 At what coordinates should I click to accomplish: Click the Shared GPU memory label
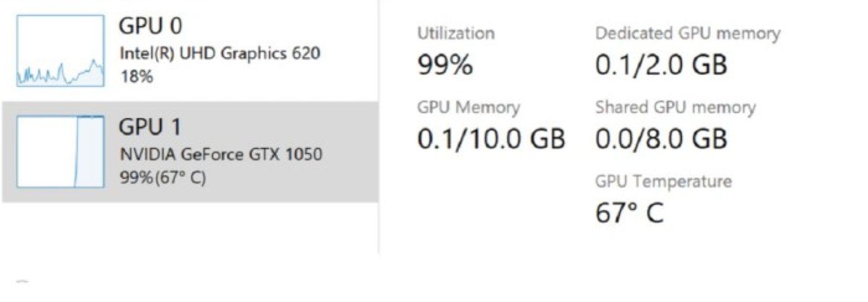[675, 108]
